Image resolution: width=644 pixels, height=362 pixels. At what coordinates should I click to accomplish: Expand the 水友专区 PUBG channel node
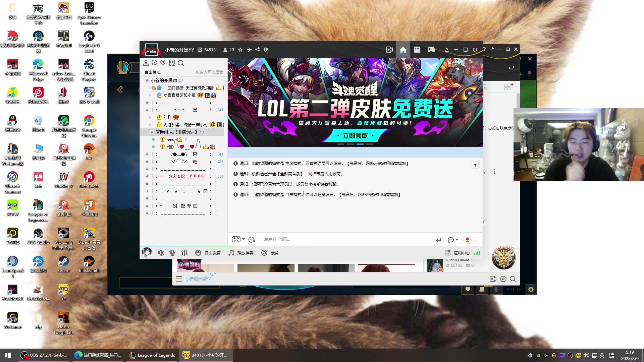(x=147, y=176)
